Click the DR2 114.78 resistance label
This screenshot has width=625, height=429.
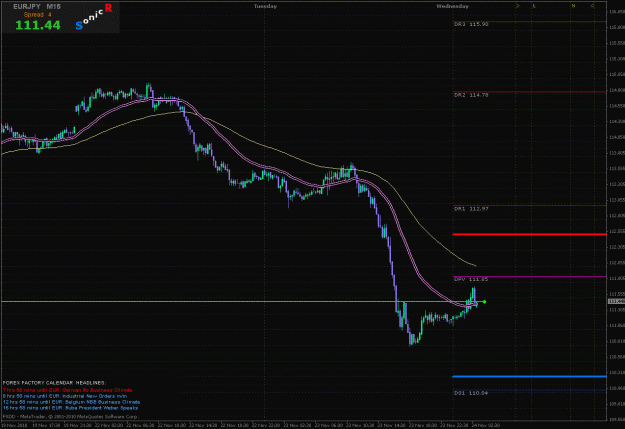pos(471,95)
